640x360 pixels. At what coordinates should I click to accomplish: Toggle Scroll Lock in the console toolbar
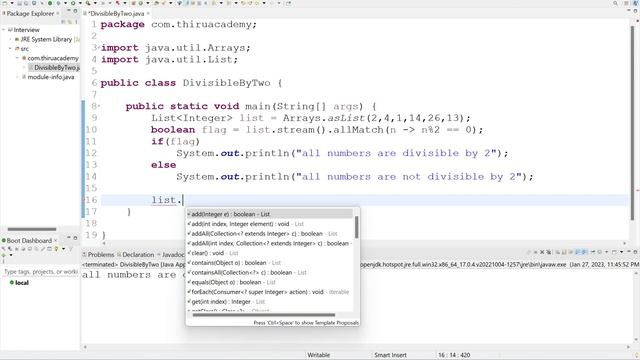tap(564, 252)
